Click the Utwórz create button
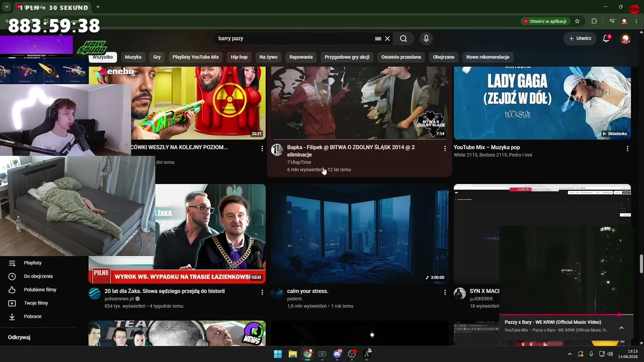644x362 pixels. click(x=580, y=38)
